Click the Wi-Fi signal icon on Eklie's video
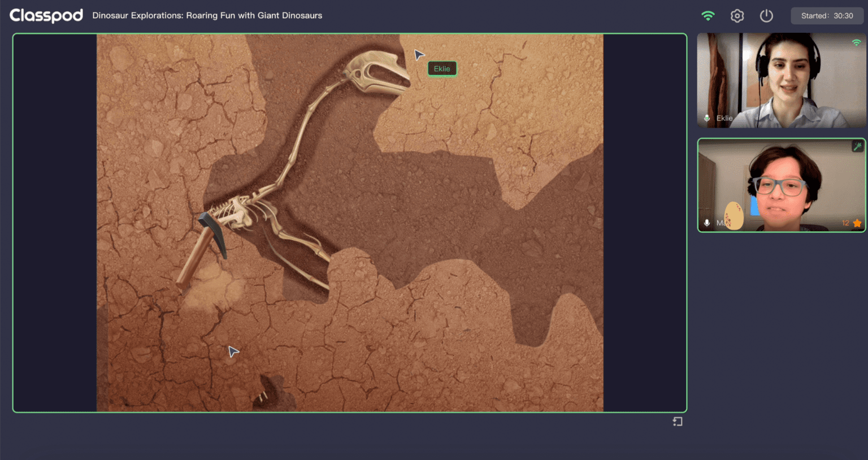This screenshot has height=460, width=868. pos(856,43)
